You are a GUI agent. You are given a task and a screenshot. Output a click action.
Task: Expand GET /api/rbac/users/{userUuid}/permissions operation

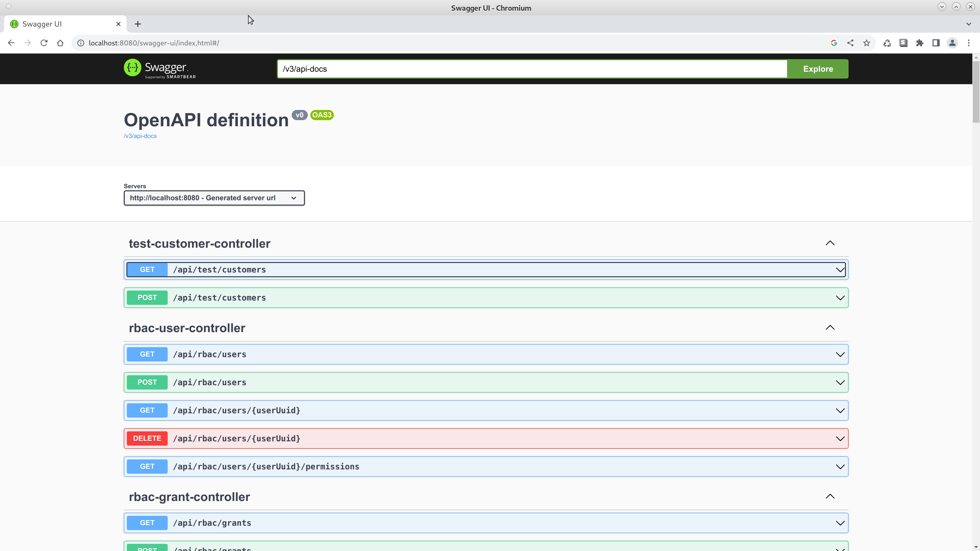[486, 467]
